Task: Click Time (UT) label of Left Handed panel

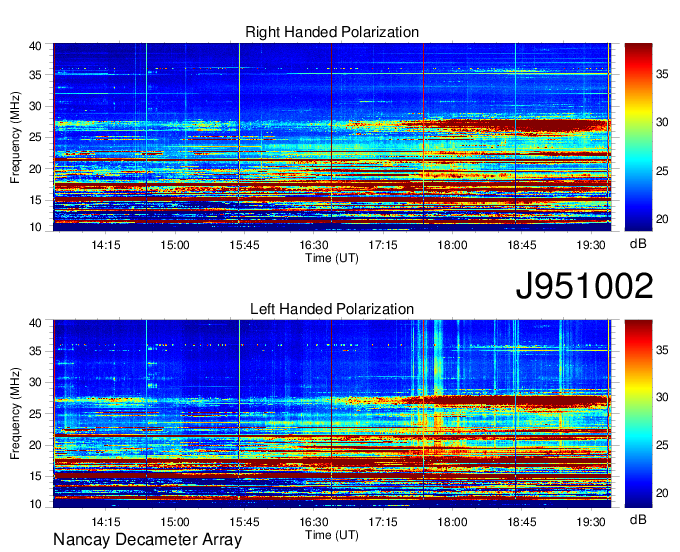Action: coord(332,535)
